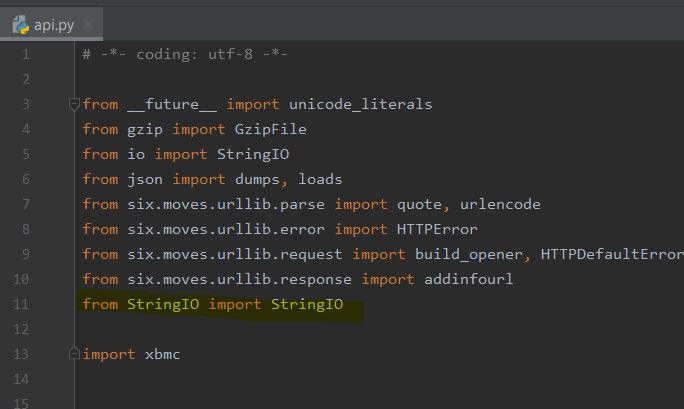Click the unicode_literals identifier on line 3

click(x=360, y=104)
